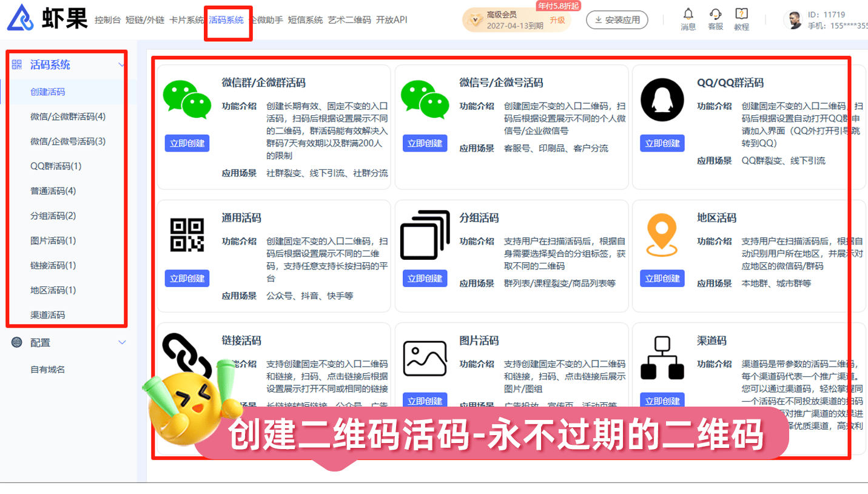Click the location pin icon on 地区活码 card
Viewport: 868px width, 494px height.
tap(662, 235)
